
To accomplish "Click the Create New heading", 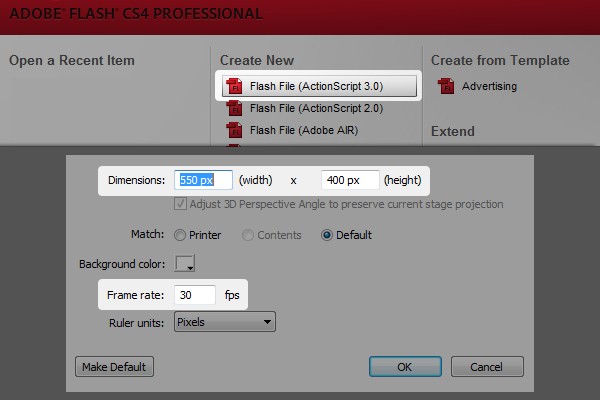I will 257,60.
